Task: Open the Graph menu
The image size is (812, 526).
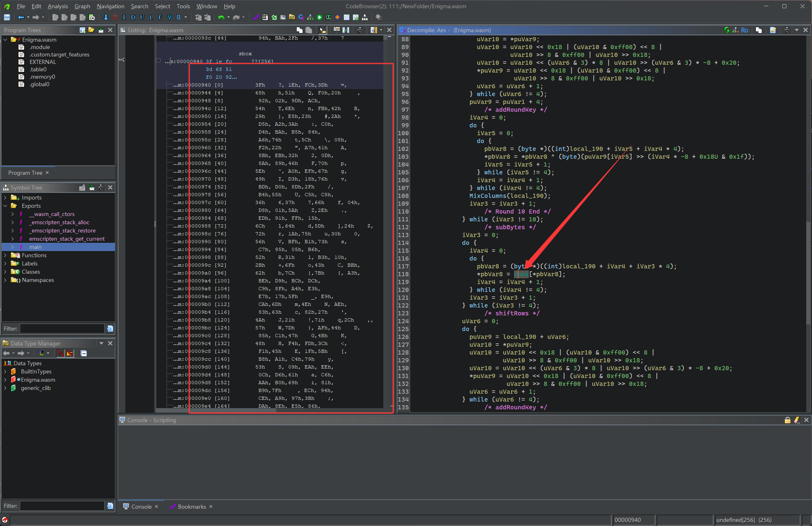Action: (82, 6)
